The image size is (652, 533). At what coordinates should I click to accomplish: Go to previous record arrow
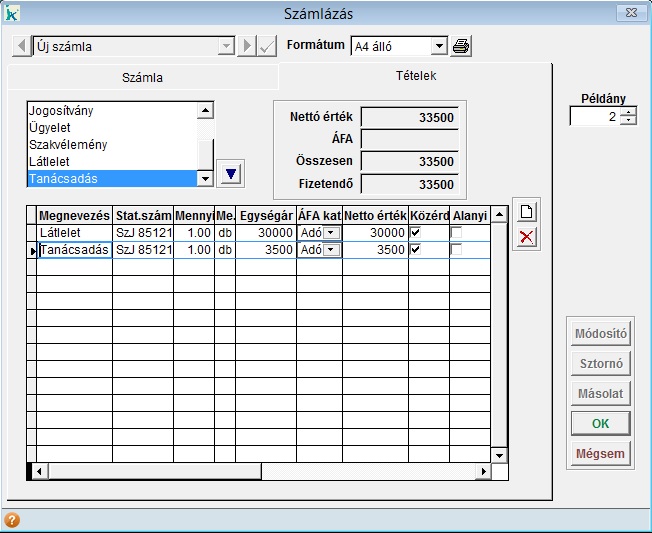coord(22,46)
